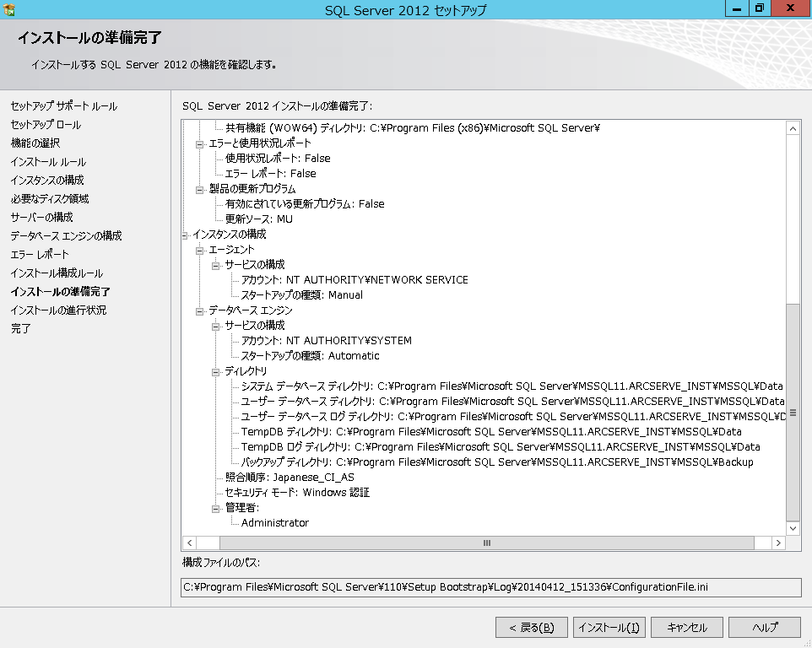The height and width of the screenshot is (648, 812).
Task: Select 有効にされている更新プログラム: False row
Action: [x=305, y=204]
